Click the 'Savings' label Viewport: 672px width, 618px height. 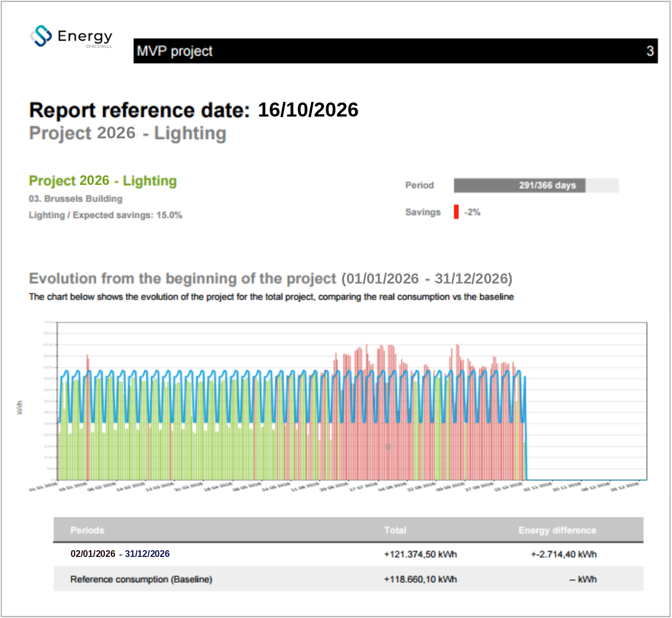pyautogui.click(x=423, y=212)
